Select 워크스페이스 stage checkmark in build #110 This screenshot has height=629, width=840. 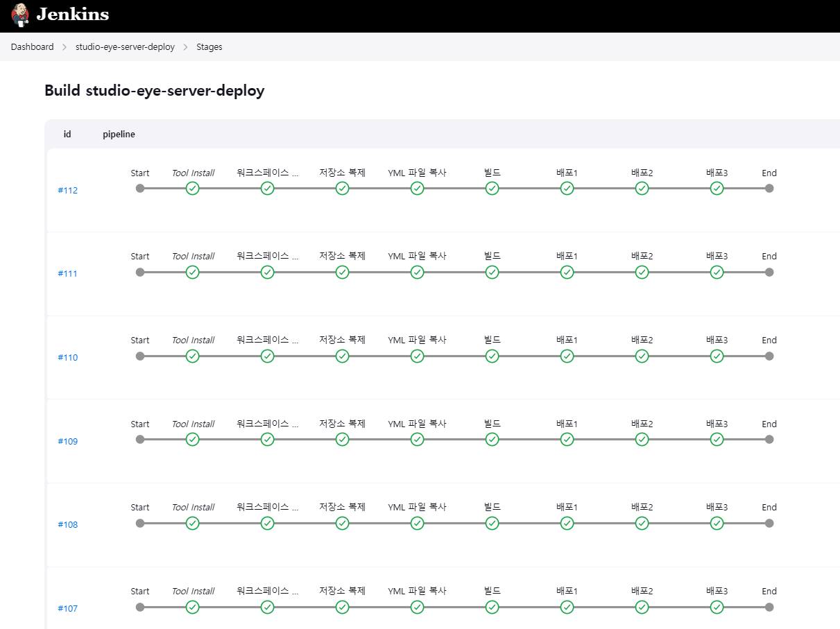(x=267, y=356)
